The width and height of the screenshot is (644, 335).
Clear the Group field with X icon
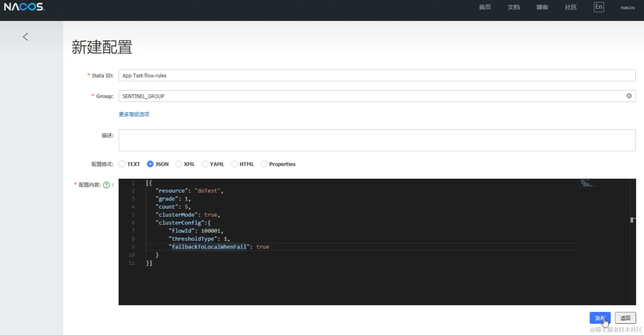(629, 96)
